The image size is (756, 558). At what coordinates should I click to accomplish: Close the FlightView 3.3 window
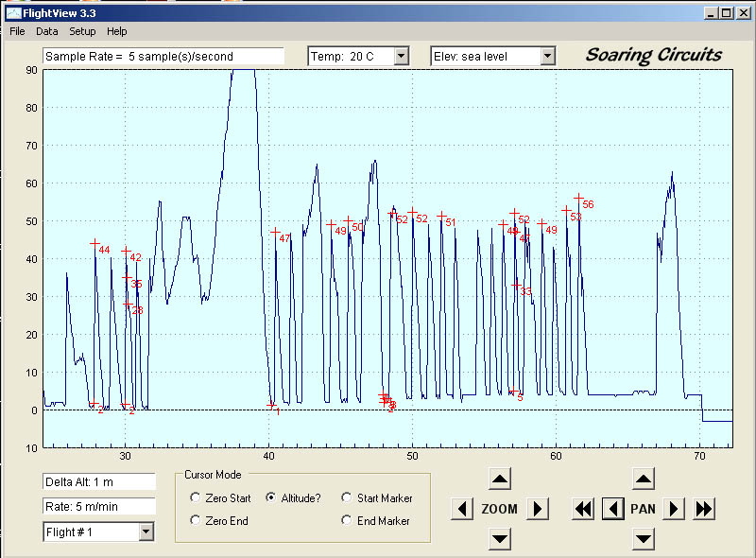744,13
